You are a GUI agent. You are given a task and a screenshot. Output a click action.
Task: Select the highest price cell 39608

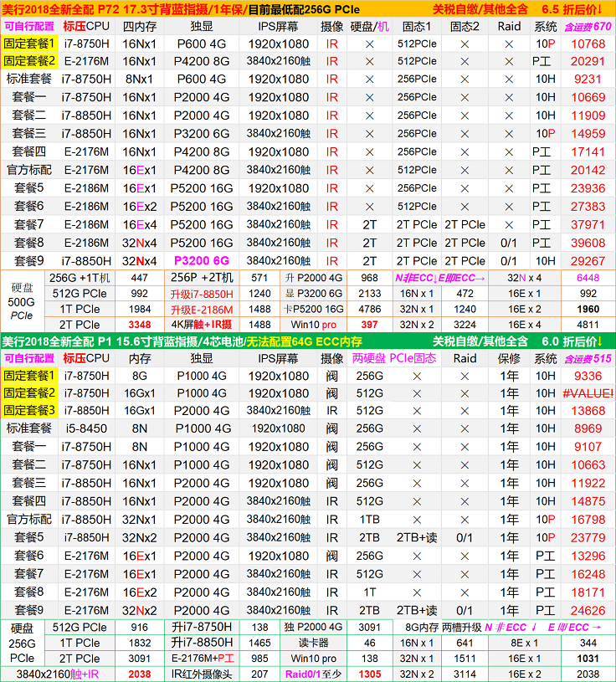[588, 243]
